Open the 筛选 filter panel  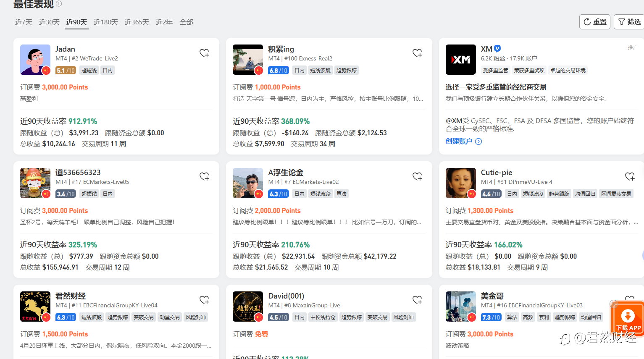[x=629, y=22]
